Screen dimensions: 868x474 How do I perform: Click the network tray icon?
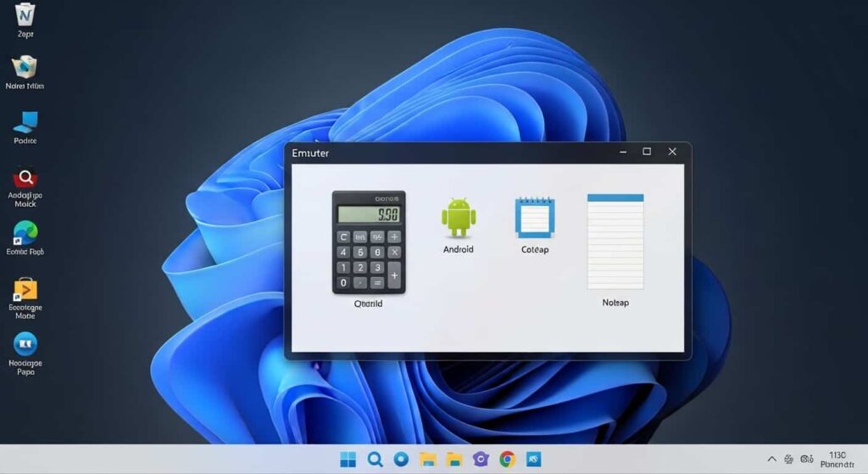[x=789, y=459]
